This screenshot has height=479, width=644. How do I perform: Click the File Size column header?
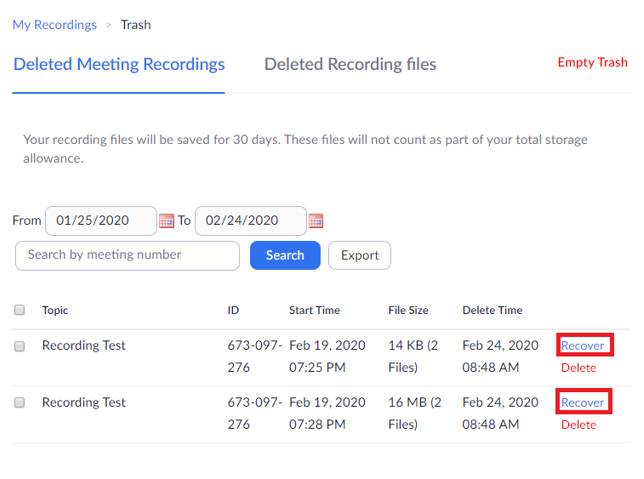pyautogui.click(x=408, y=310)
